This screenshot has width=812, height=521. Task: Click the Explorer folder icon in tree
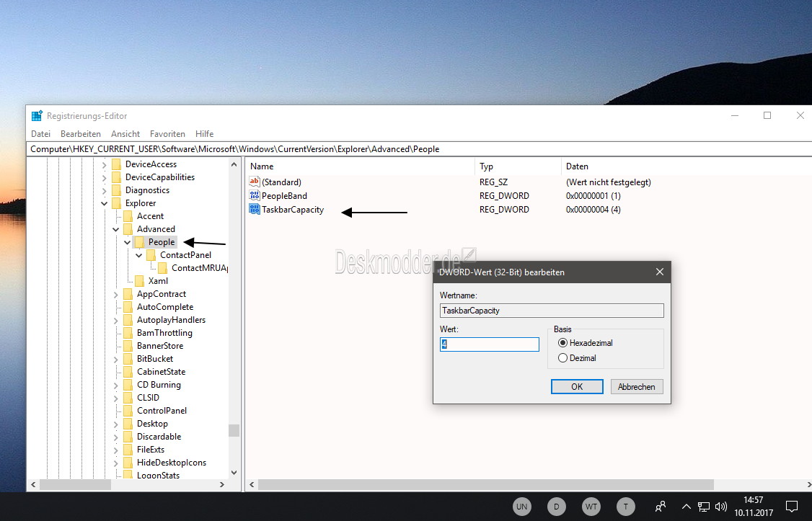117,203
